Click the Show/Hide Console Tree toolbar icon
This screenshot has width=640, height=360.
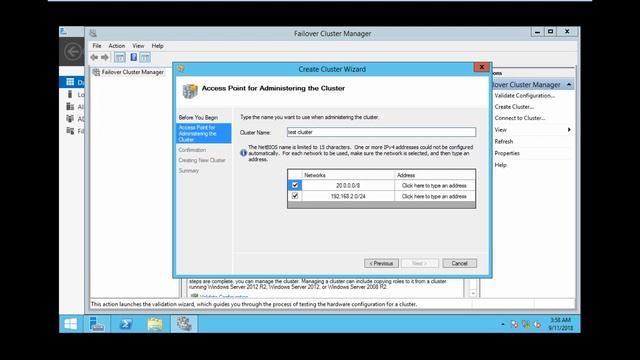coord(120,58)
